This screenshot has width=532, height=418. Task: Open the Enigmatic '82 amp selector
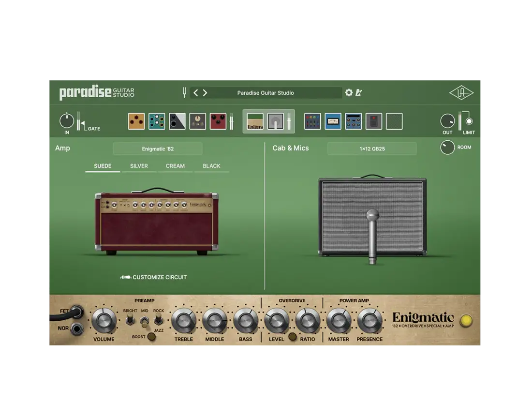[x=158, y=148]
